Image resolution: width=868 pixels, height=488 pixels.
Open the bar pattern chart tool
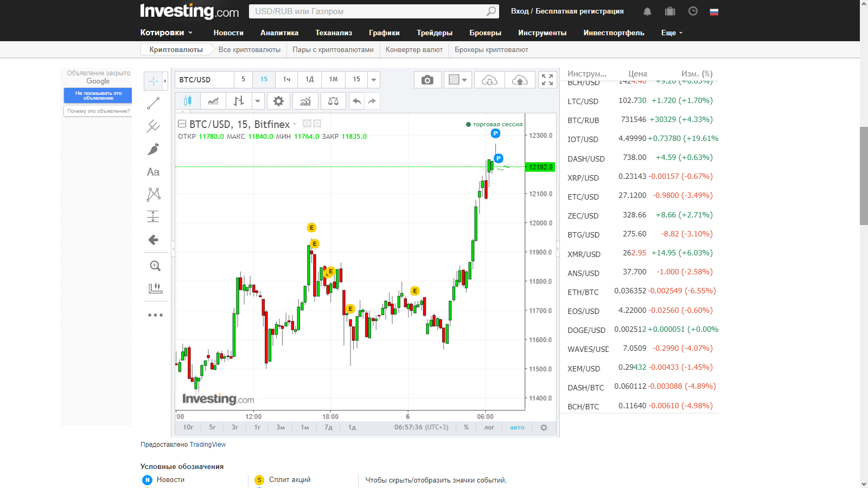point(155,288)
